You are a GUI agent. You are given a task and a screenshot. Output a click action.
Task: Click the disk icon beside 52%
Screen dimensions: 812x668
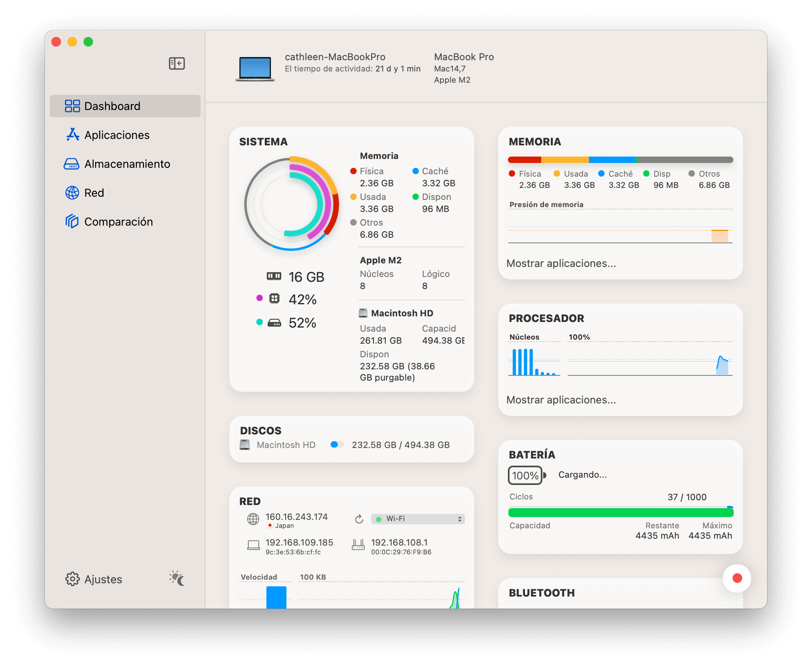(x=274, y=322)
